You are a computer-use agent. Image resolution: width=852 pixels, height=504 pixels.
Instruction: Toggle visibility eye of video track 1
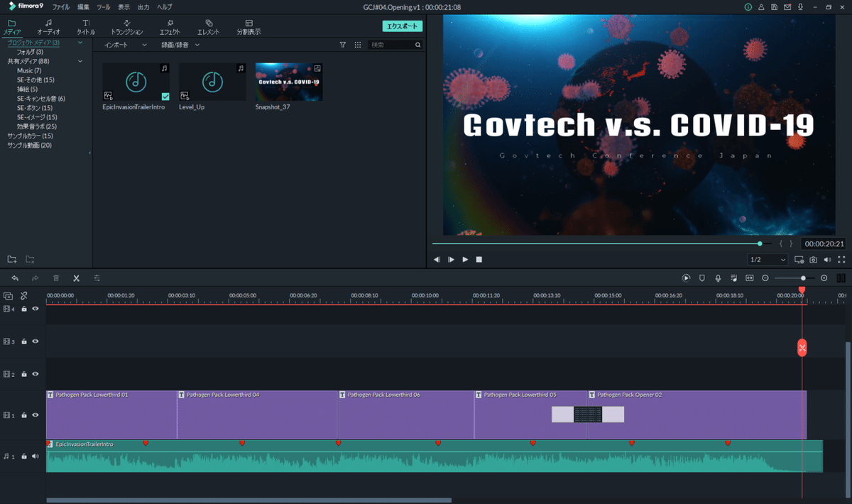coord(35,415)
